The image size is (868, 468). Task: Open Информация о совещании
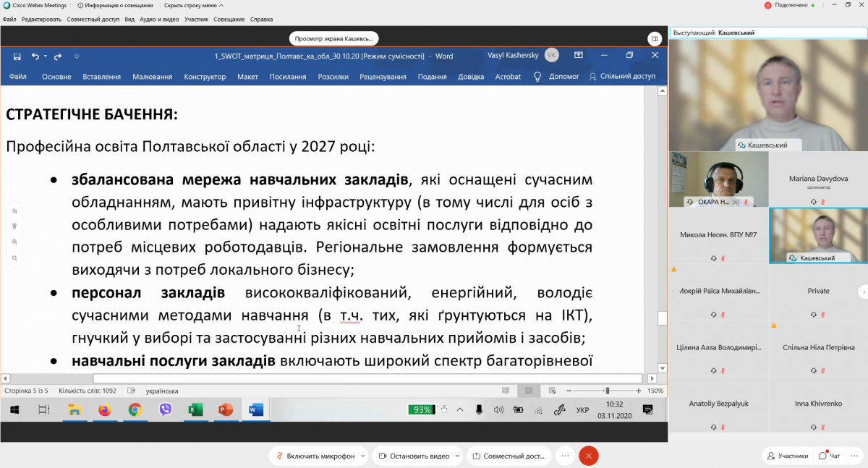(x=119, y=5)
